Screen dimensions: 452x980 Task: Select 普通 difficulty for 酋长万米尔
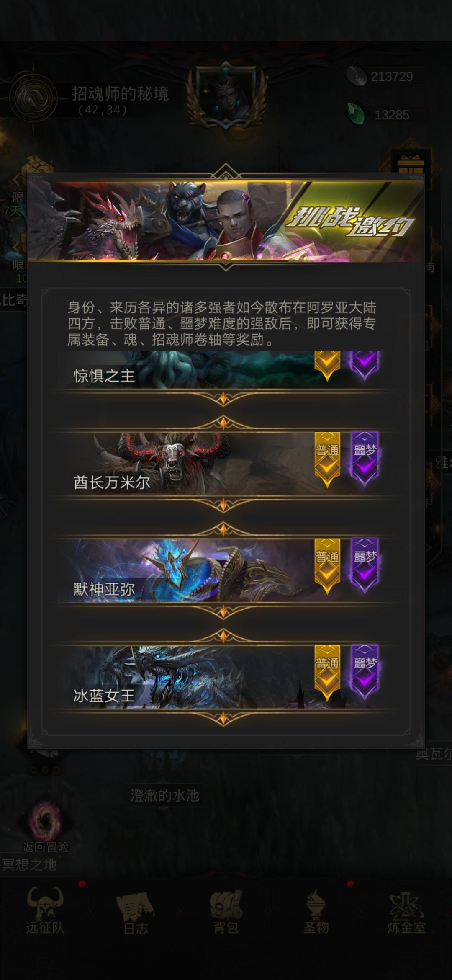327,460
